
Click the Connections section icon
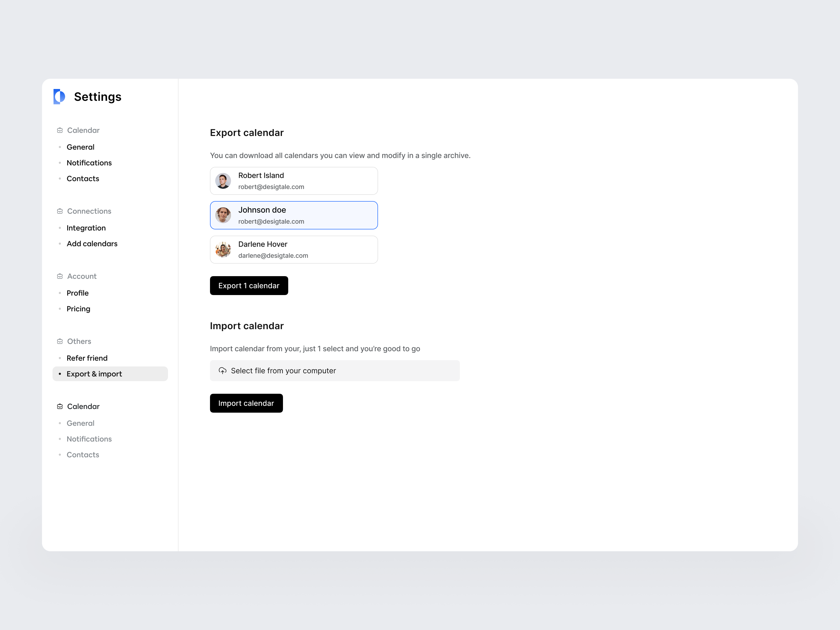[x=60, y=211]
